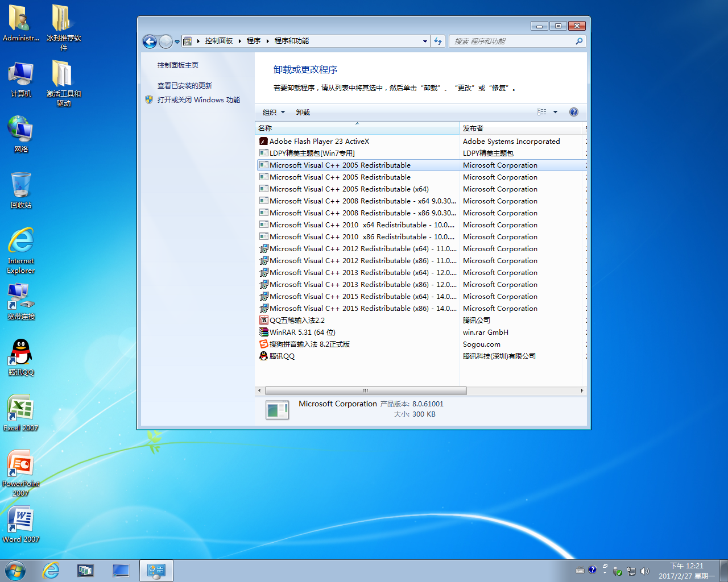This screenshot has height=582, width=728.
Task: Select Adobe Flash Player 23 ActiveX
Action: [421, 142]
